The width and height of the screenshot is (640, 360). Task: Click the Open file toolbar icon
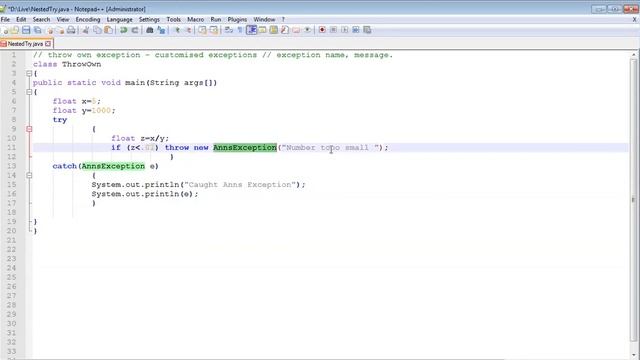point(15,30)
